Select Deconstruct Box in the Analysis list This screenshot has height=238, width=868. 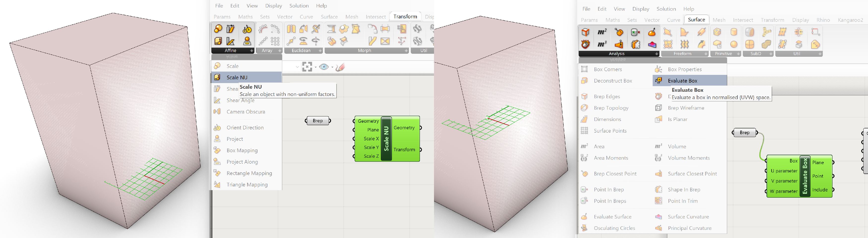[613, 81]
